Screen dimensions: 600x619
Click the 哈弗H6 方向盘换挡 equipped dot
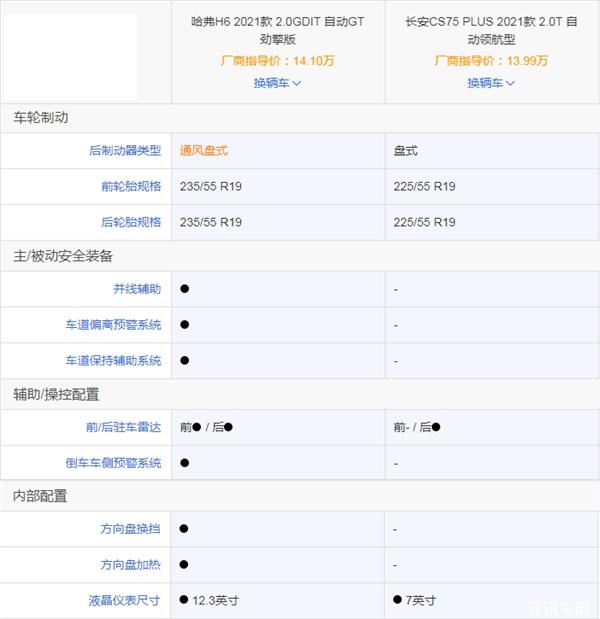[185, 529]
